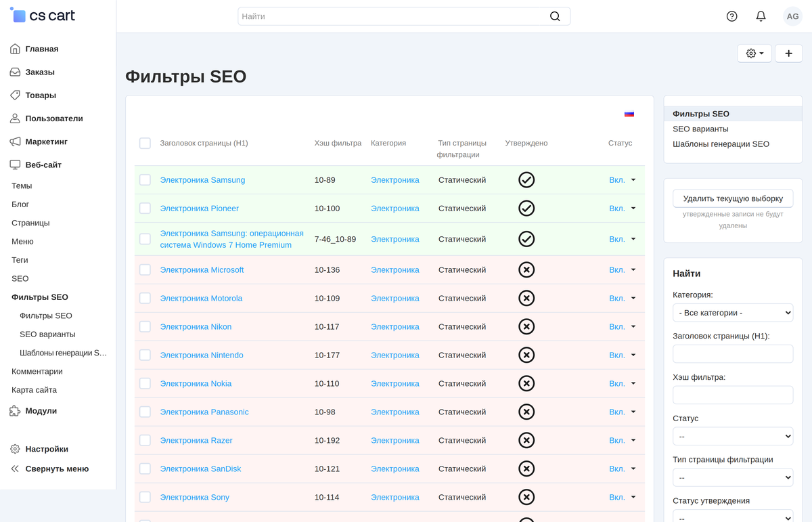The width and height of the screenshot is (812, 522).
Task: Click not-approved cross for Электроника Sony
Action: [526, 498]
